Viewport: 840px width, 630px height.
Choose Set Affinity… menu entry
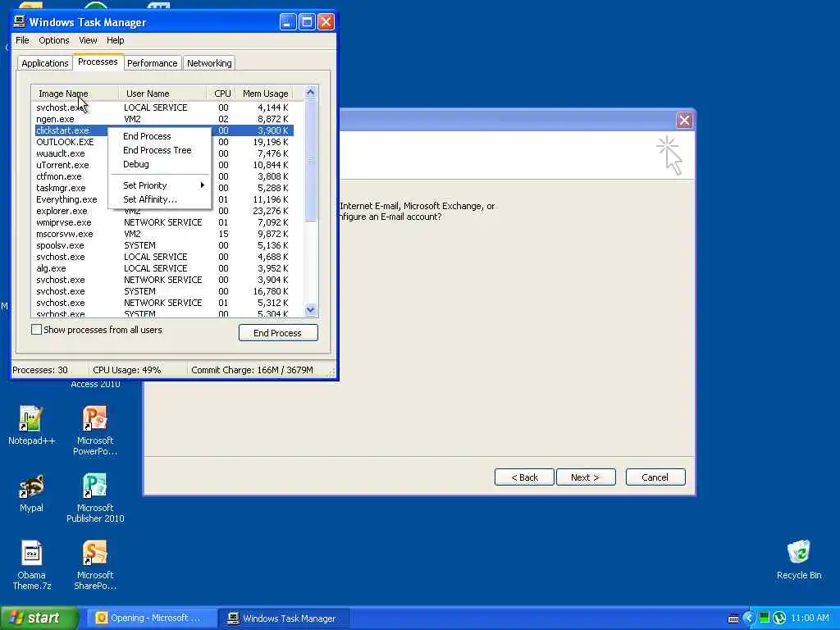tap(158, 199)
